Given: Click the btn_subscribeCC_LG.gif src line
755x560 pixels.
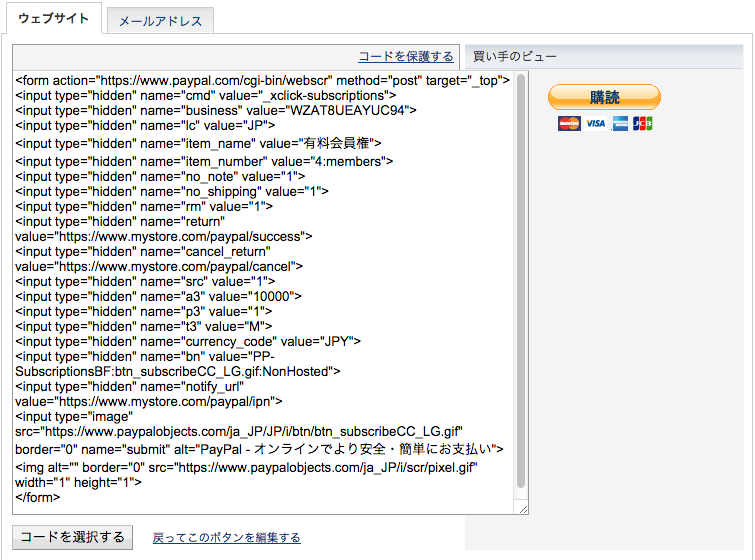Looking at the screenshot, I should click(x=239, y=431).
